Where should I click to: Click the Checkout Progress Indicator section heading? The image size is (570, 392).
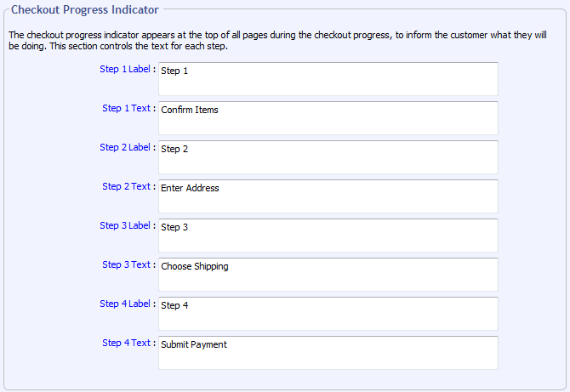[x=84, y=9]
